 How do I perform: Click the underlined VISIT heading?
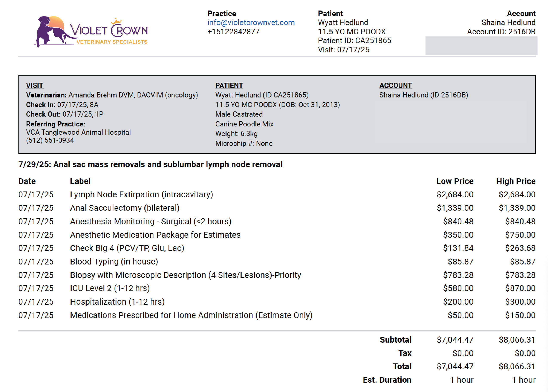(x=35, y=85)
